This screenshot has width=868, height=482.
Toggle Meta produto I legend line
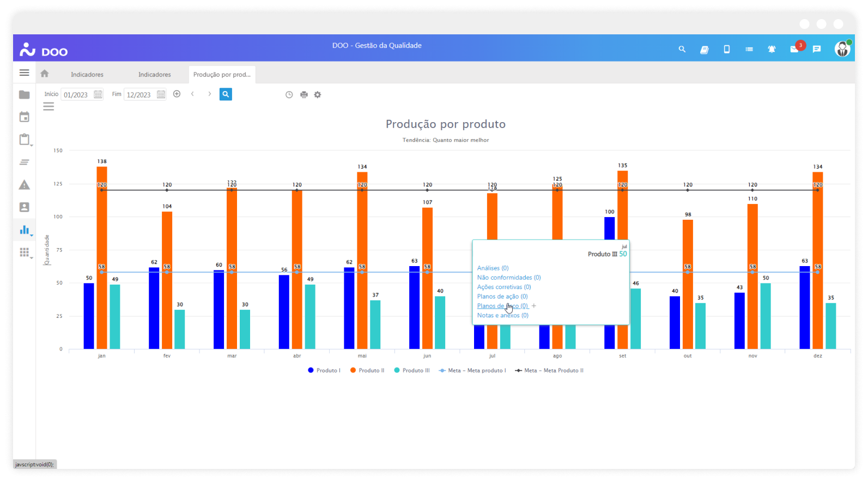coord(472,370)
